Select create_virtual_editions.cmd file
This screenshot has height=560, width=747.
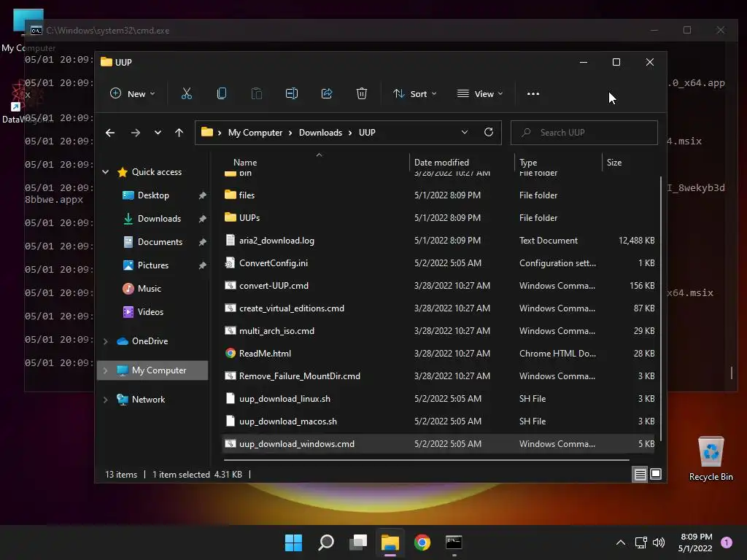click(x=439, y=308)
